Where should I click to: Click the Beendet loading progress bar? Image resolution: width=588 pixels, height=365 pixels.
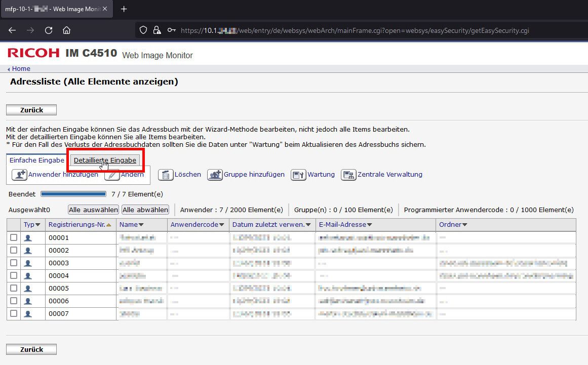73,194
